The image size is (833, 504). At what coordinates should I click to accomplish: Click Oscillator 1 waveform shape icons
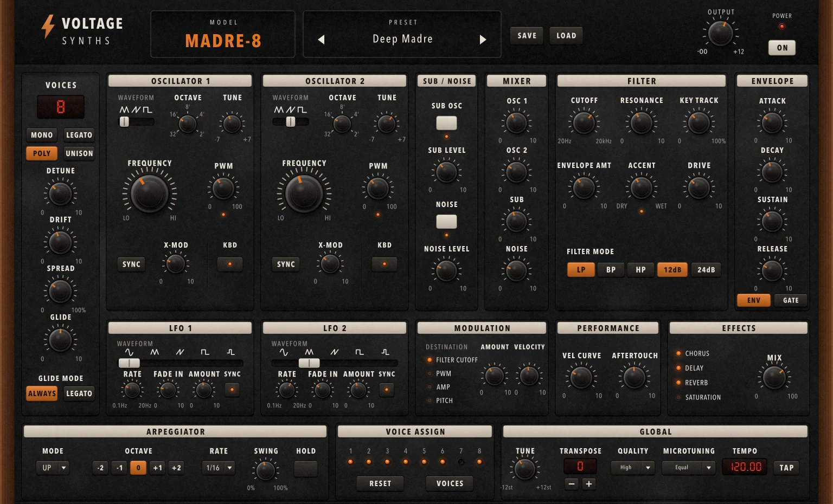pos(136,109)
